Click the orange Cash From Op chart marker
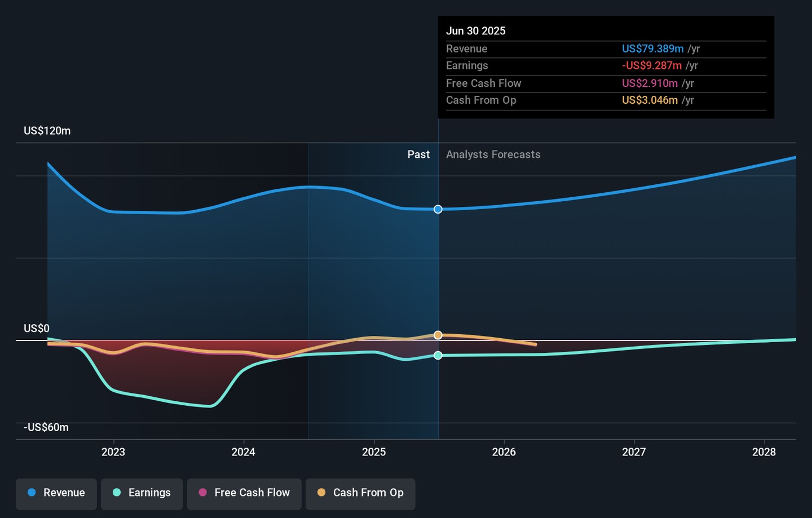Image resolution: width=812 pixels, height=518 pixels. (438, 335)
